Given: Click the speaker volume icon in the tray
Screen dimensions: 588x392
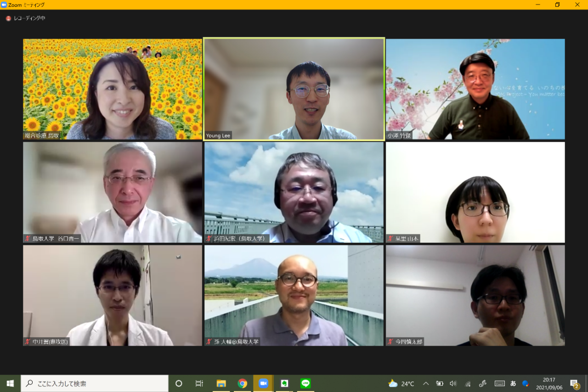Looking at the screenshot, I should (453, 383).
